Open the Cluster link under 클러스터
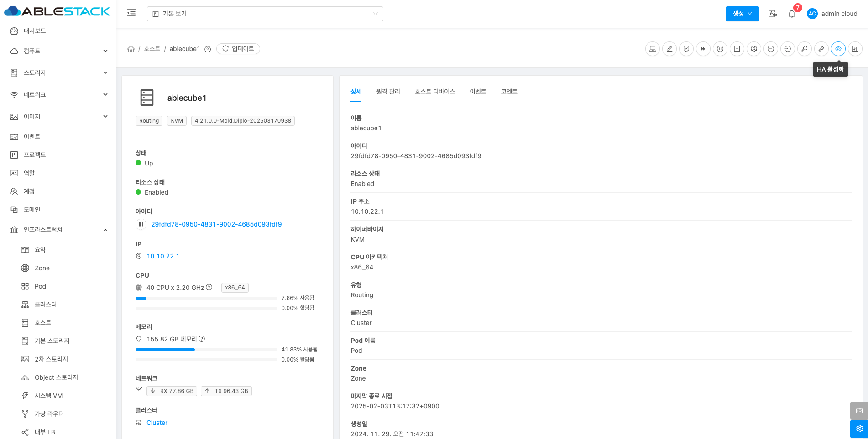This screenshot has width=868, height=439. tap(157, 423)
